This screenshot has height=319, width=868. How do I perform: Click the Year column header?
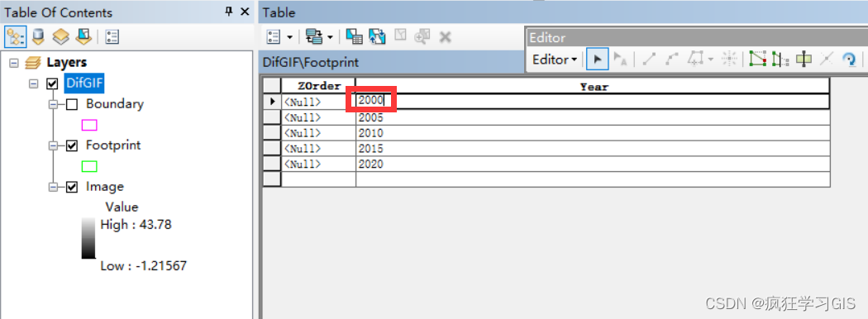tap(593, 86)
